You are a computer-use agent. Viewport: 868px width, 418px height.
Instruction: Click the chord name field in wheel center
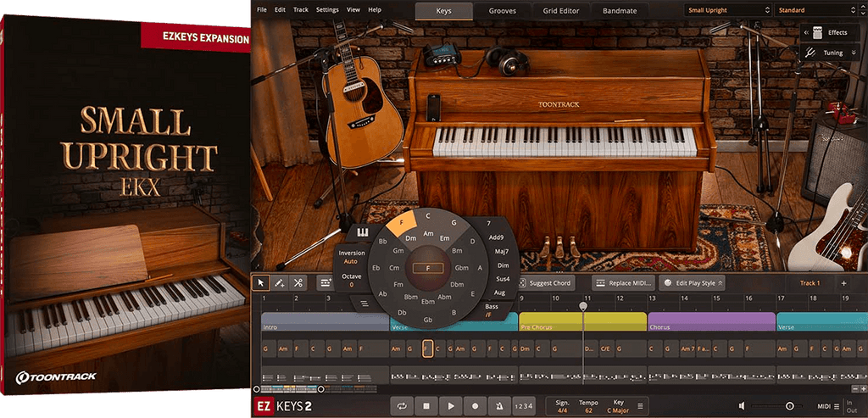point(428,269)
